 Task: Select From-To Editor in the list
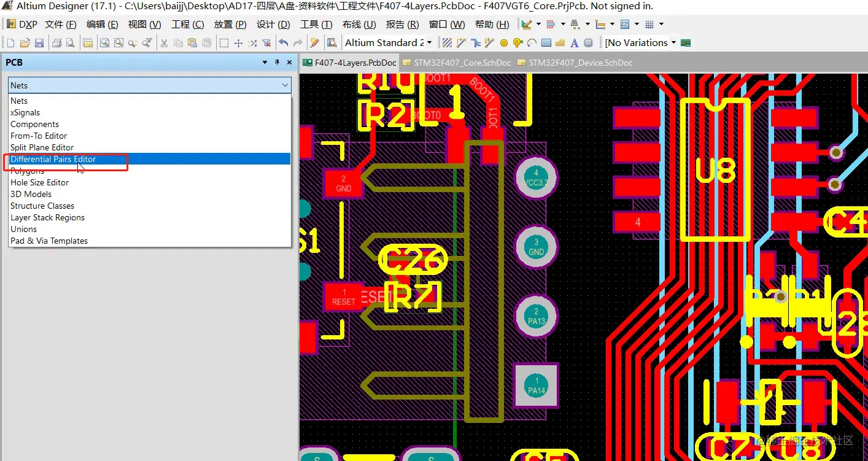pyautogui.click(x=150, y=136)
